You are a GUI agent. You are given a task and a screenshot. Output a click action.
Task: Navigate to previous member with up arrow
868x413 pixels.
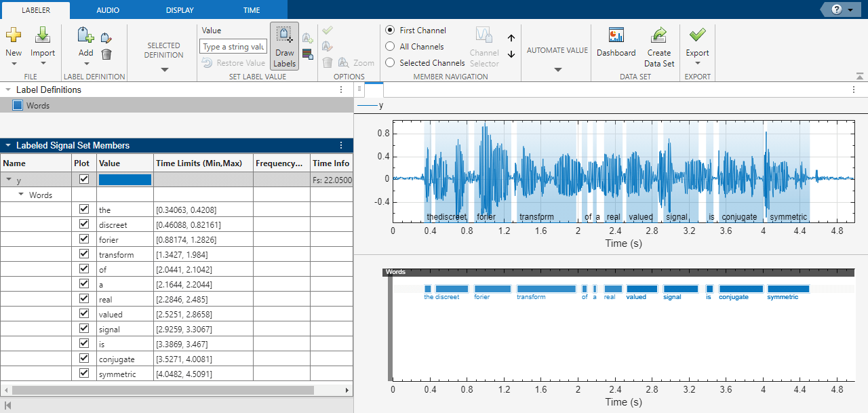pos(511,39)
